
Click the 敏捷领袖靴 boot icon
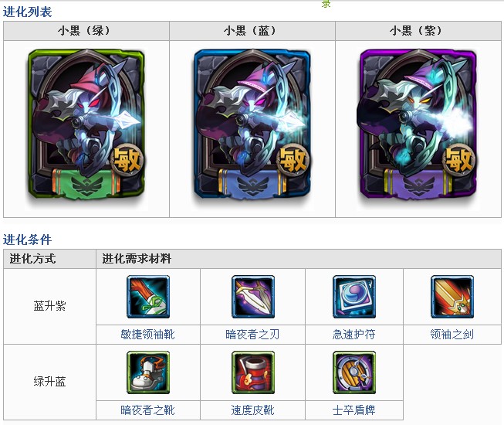click(x=148, y=297)
